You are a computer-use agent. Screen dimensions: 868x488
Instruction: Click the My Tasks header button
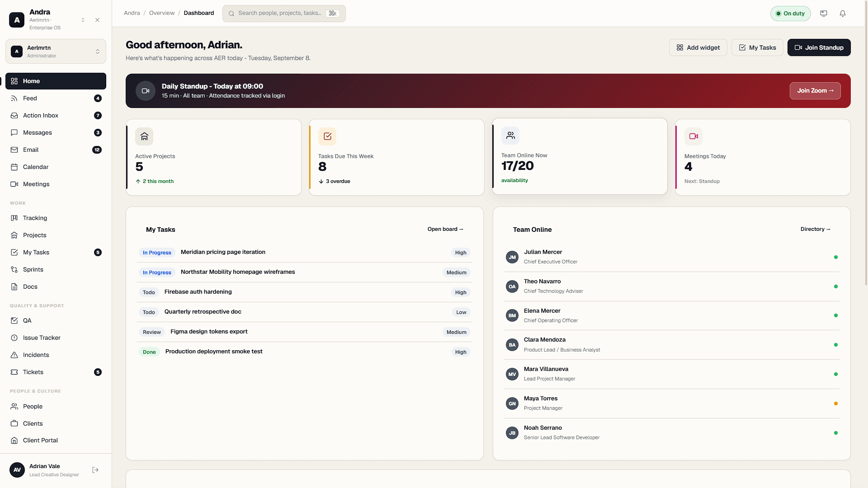point(757,47)
